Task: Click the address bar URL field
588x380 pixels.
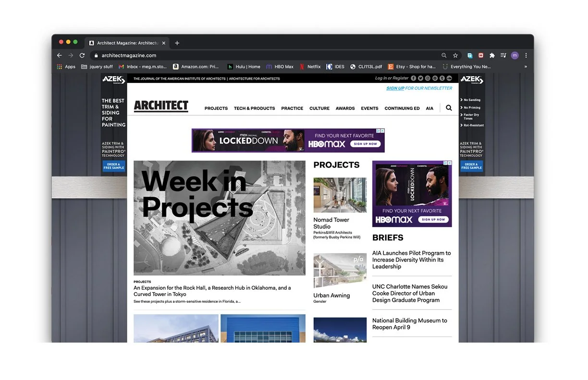Action: [x=269, y=56]
